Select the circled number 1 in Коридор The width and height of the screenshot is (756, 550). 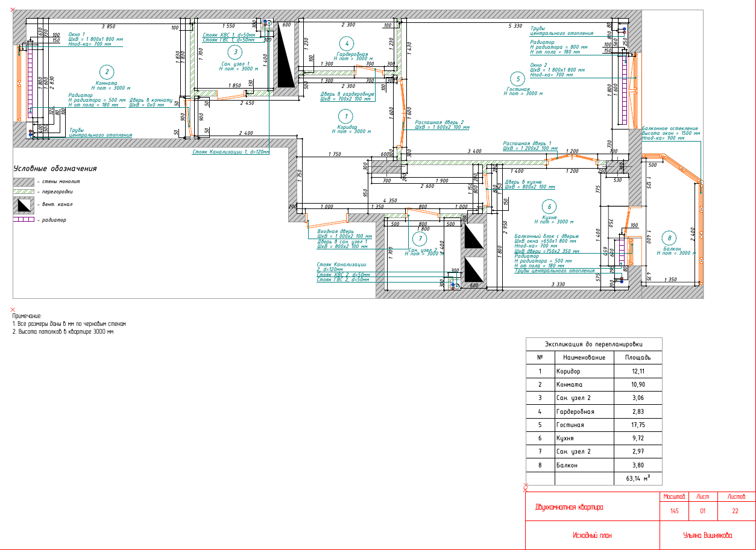tap(344, 116)
